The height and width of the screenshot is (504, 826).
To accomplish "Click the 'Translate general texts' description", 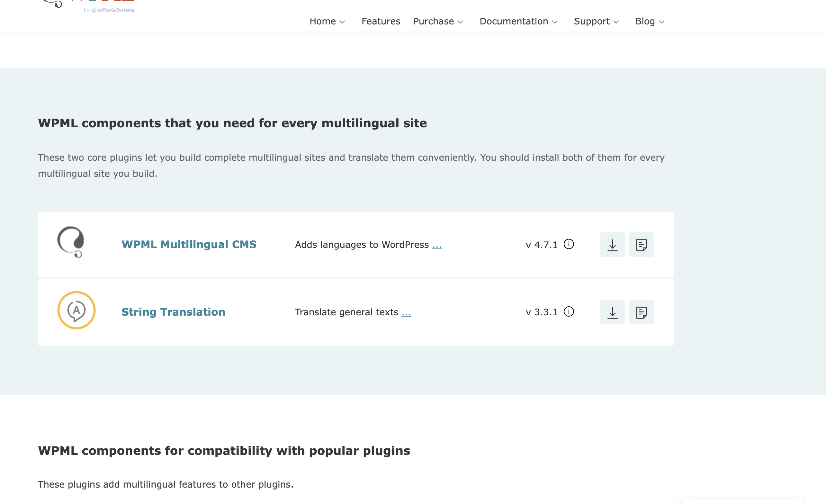I will pos(346,312).
